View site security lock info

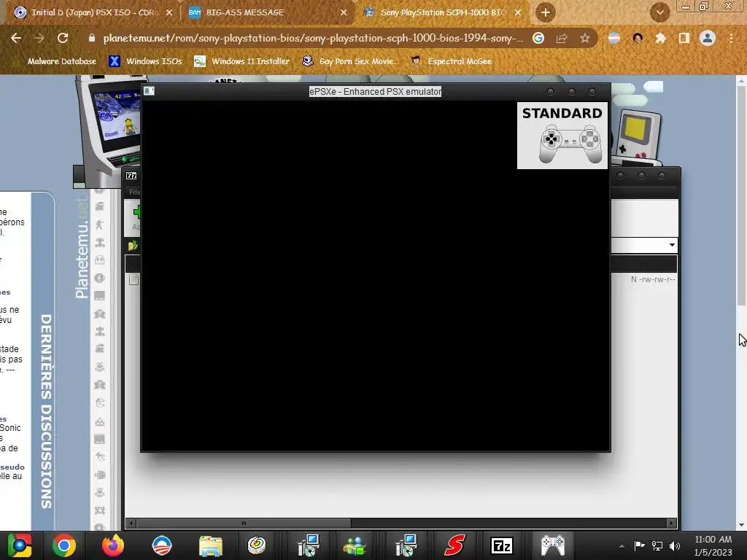[92, 38]
